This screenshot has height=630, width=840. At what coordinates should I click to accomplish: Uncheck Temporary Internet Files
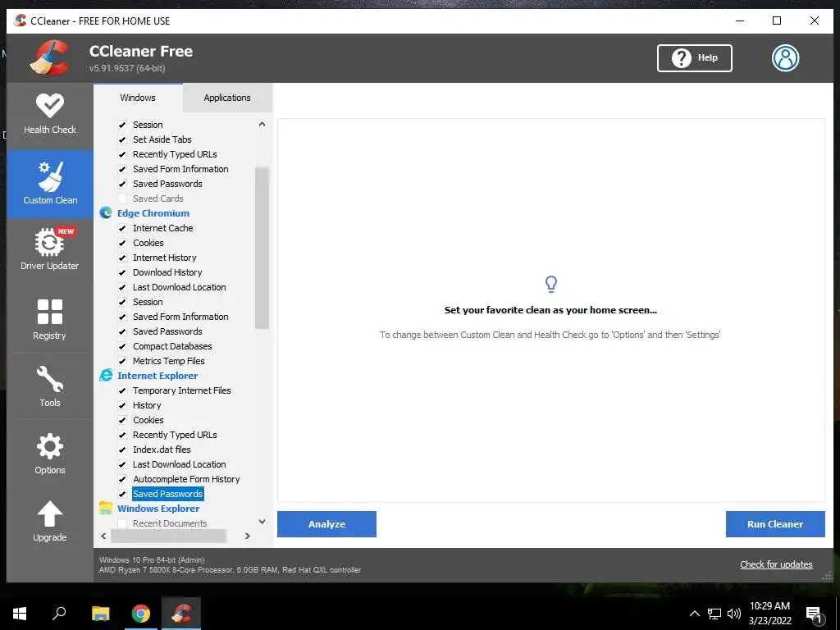point(122,390)
